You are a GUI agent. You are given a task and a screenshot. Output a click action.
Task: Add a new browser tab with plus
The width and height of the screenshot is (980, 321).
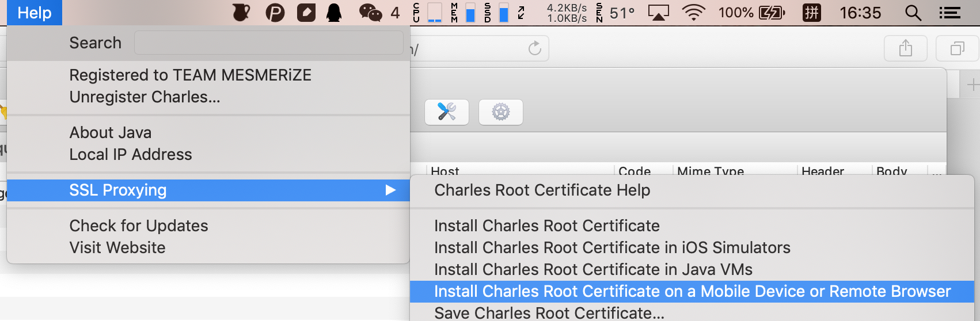[x=973, y=85]
